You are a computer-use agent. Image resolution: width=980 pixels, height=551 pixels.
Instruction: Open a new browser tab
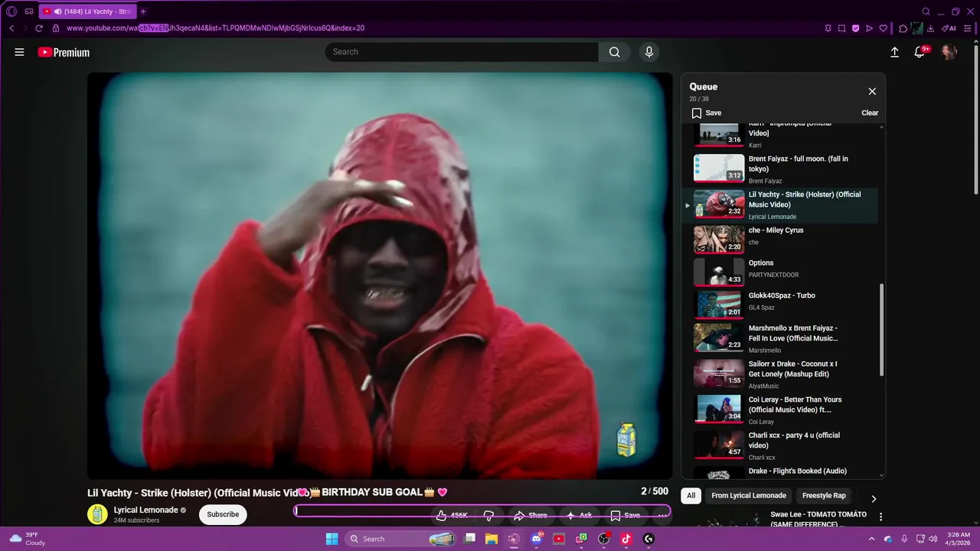coord(142,11)
